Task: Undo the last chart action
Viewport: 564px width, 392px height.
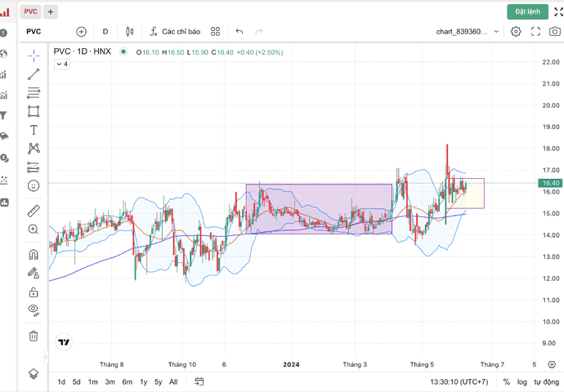Action: (x=239, y=32)
